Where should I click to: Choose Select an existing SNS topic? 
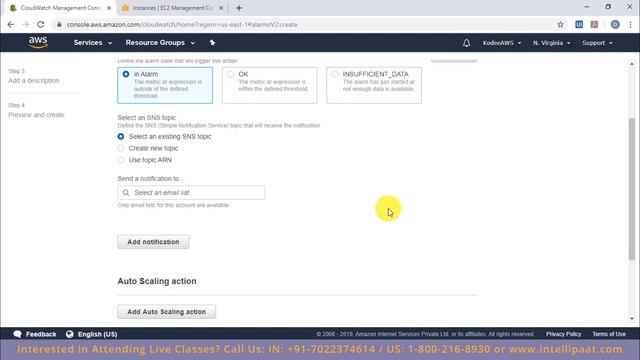point(121,136)
